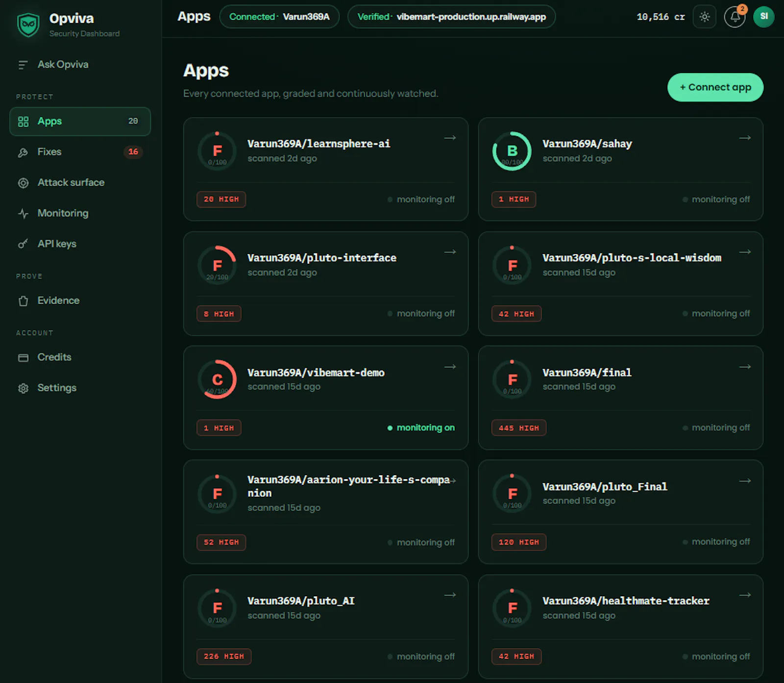Go to the Attack surface page
This screenshot has width=784, height=683.
click(x=80, y=182)
